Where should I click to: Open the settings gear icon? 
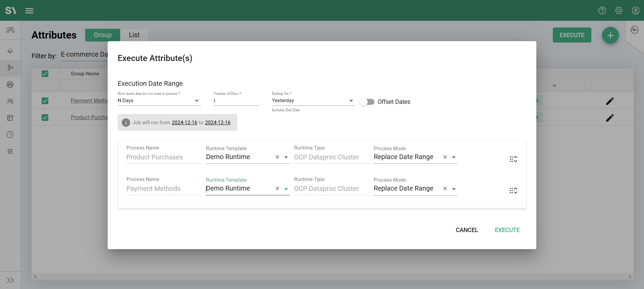619,11
